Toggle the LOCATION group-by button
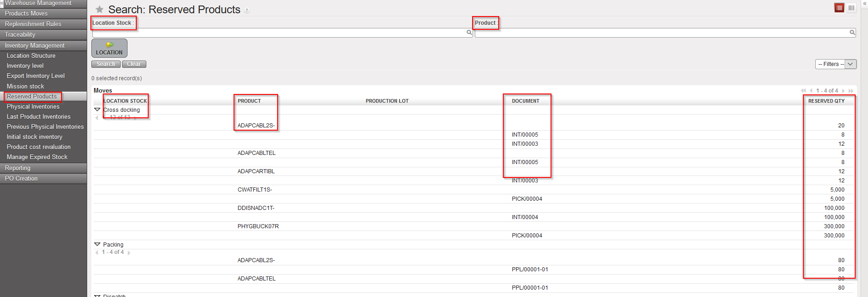This screenshot has height=297, width=868. tap(109, 48)
